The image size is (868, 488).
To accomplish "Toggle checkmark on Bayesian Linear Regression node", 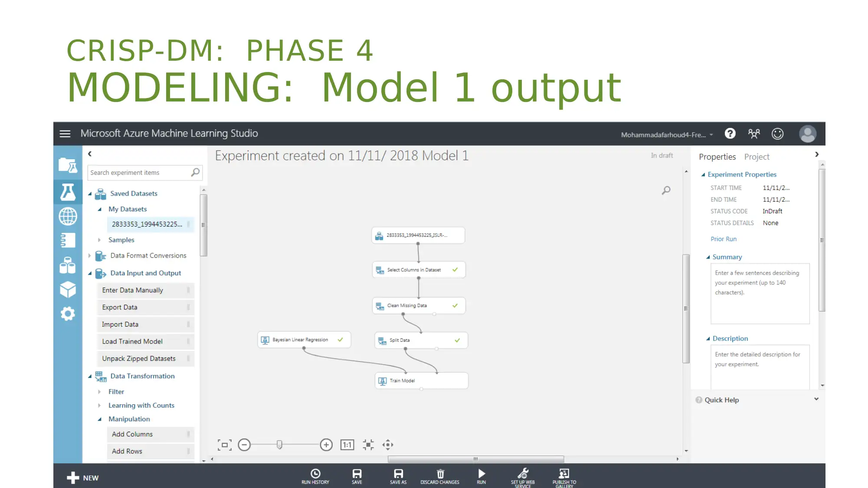I will tap(341, 339).
